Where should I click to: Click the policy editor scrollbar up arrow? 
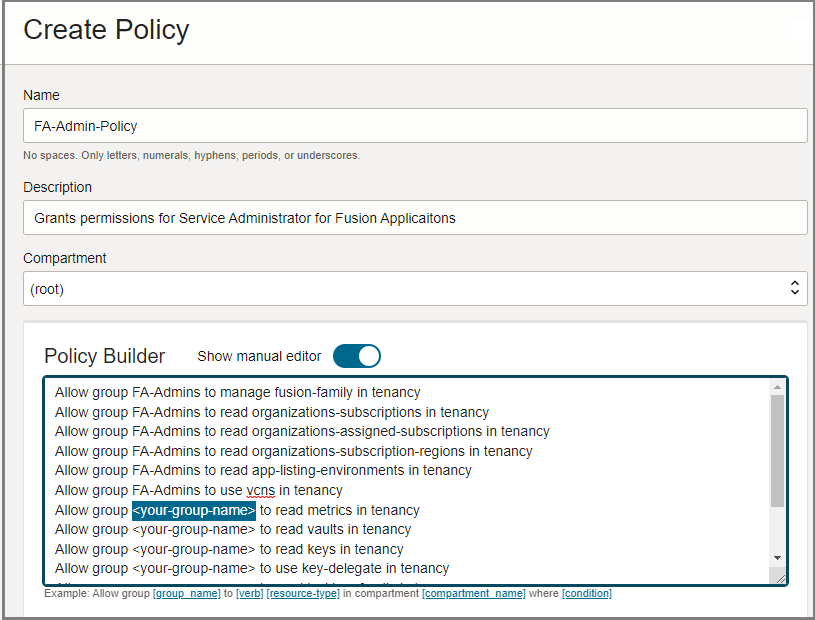778,386
